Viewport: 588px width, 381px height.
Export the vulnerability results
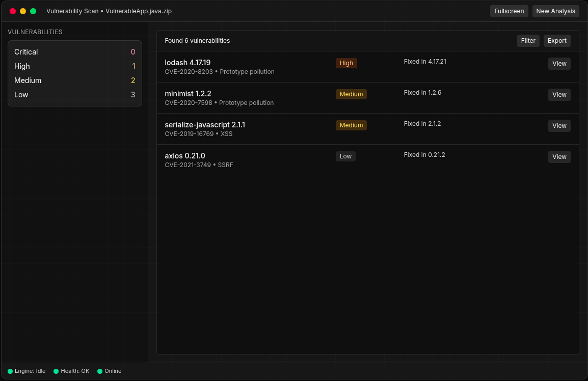point(557,41)
